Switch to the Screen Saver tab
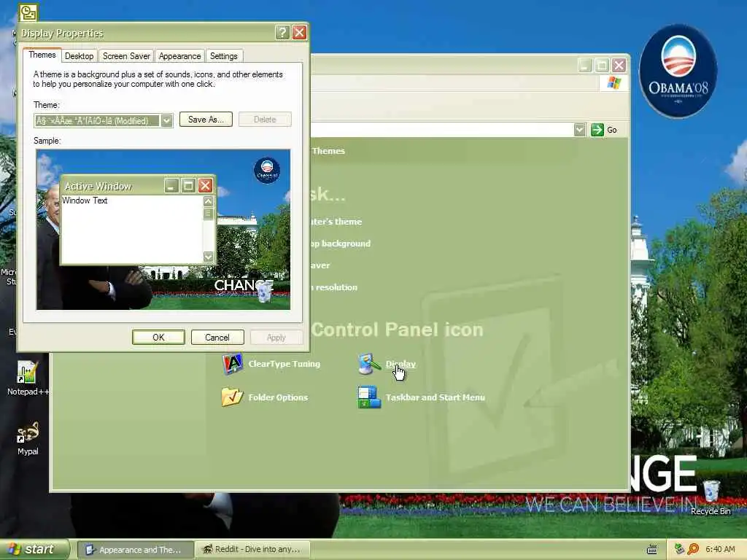Image resolution: width=747 pixels, height=560 pixels. coord(126,56)
